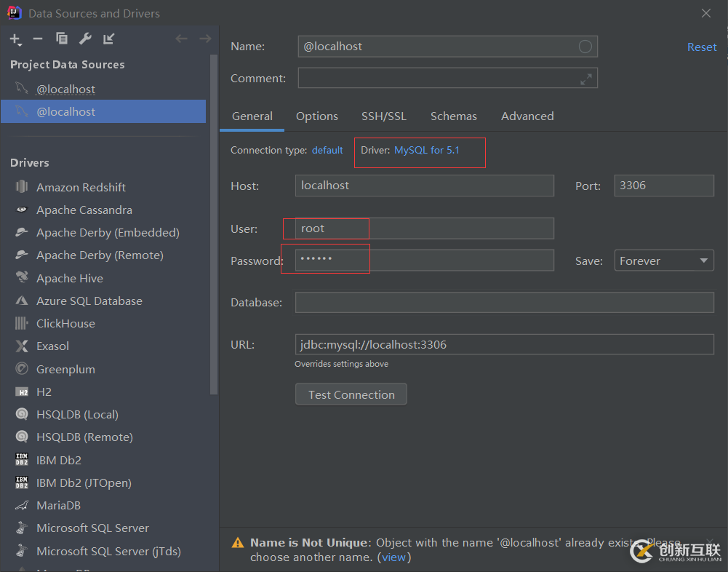
Task: Open the Advanced tab
Action: (527, 116)
